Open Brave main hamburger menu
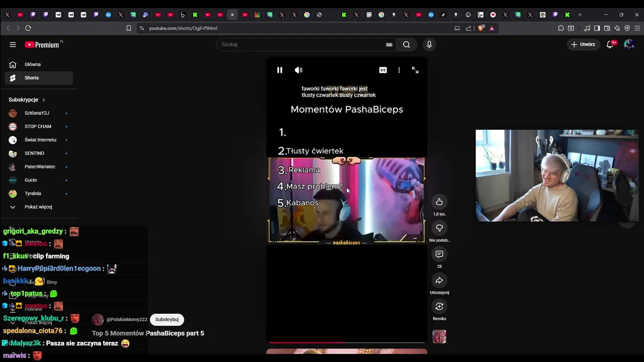Viewport: 644px width, 362px height. [x=637, y=28]
